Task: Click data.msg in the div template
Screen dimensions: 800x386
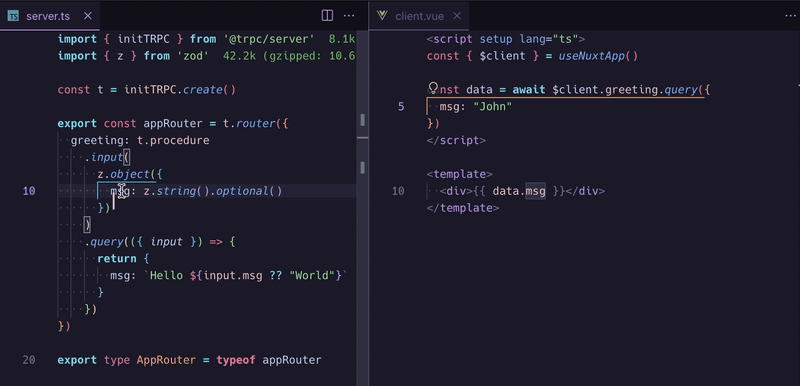Action: pos(519,191)
